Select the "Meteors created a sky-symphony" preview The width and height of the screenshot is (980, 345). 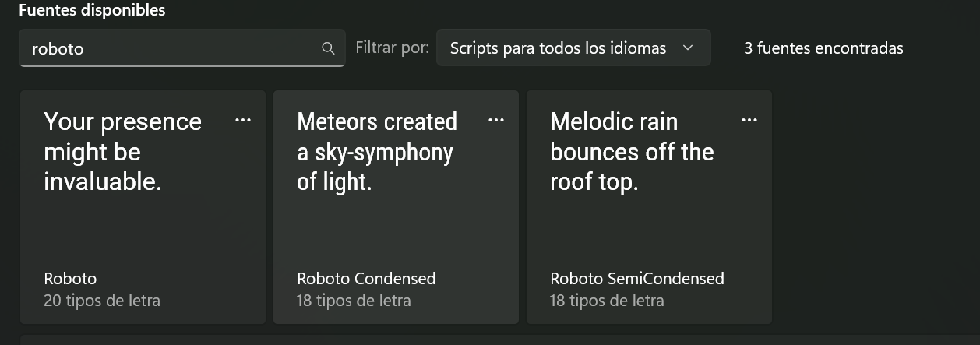[x=377, y=152]
